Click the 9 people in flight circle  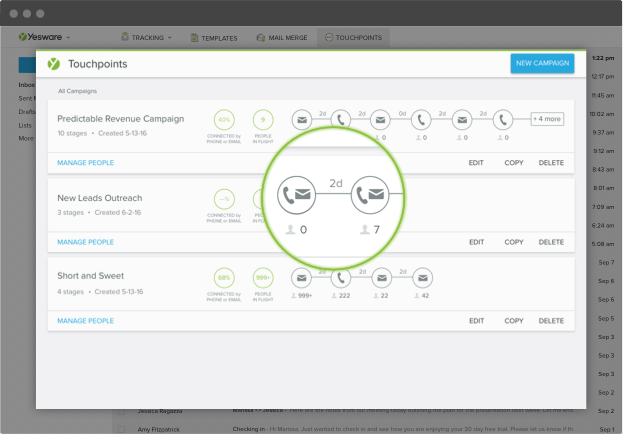(x=263, y=120)
